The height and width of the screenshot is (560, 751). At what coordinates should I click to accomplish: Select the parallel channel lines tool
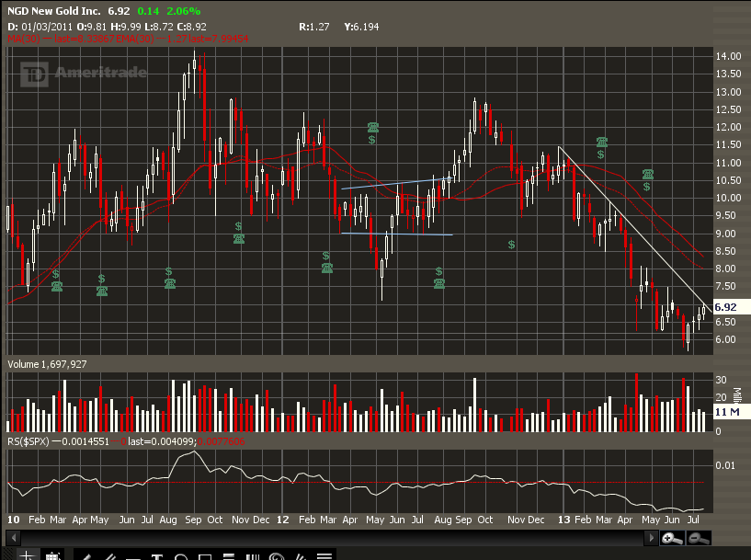point(108,555)
